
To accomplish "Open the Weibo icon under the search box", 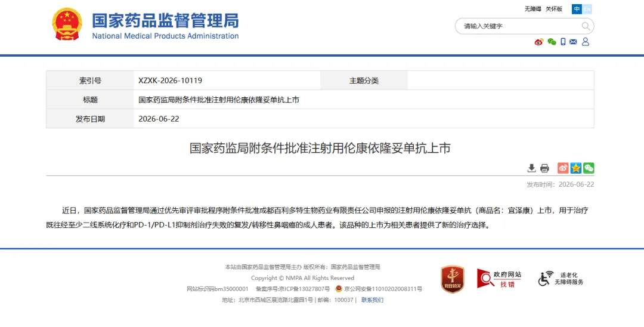I will coord(539,42).
